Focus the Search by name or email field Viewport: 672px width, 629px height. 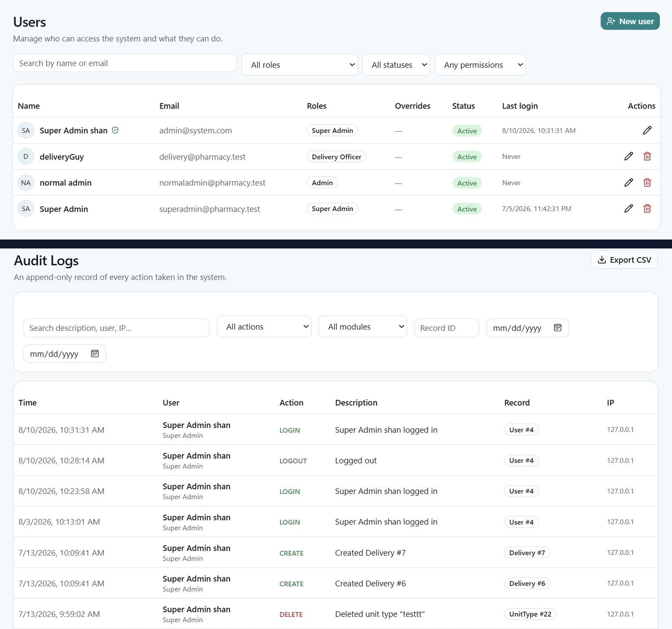tap(125, 63)
